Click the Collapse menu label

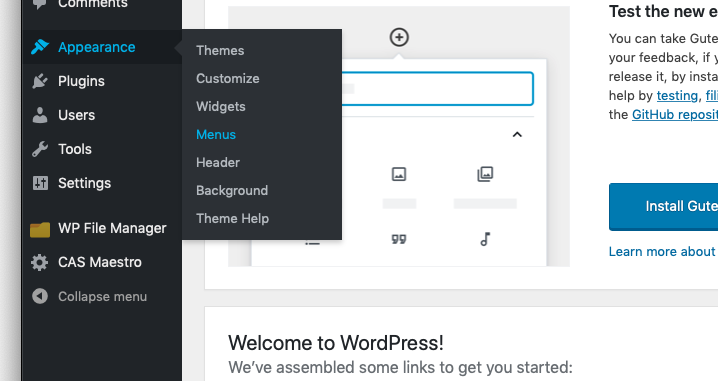tap(103, 297)
